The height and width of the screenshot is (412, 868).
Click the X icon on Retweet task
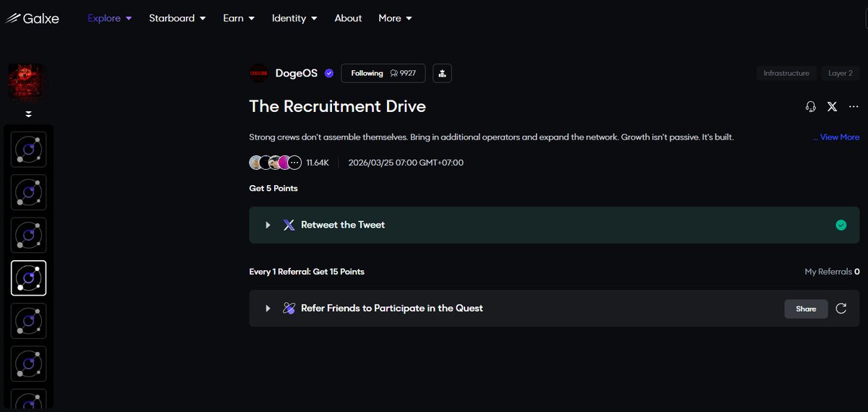pos(289,225)
